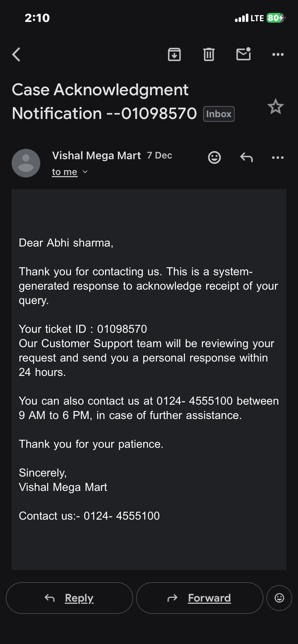
Task: Mark email as unread
Action: (243, 54)
